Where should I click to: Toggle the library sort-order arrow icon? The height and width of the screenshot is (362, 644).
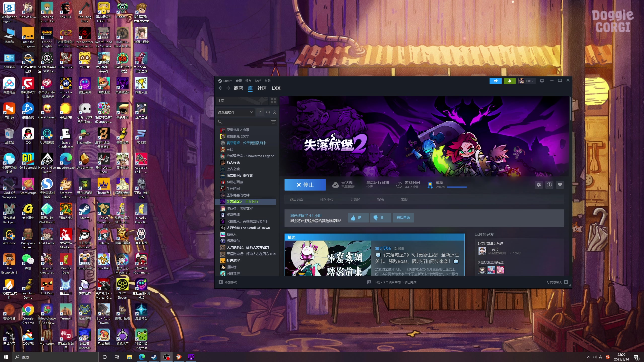260,112
